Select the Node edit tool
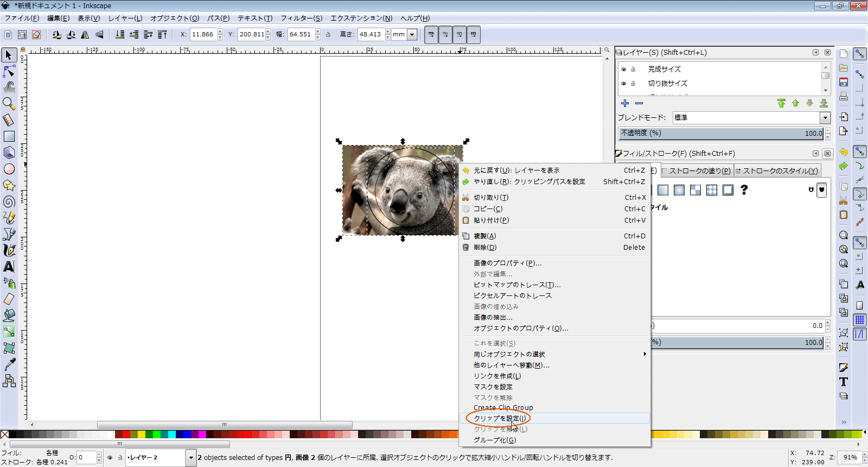The height and width of the screenshot is (467, 868). click(9, 71)
